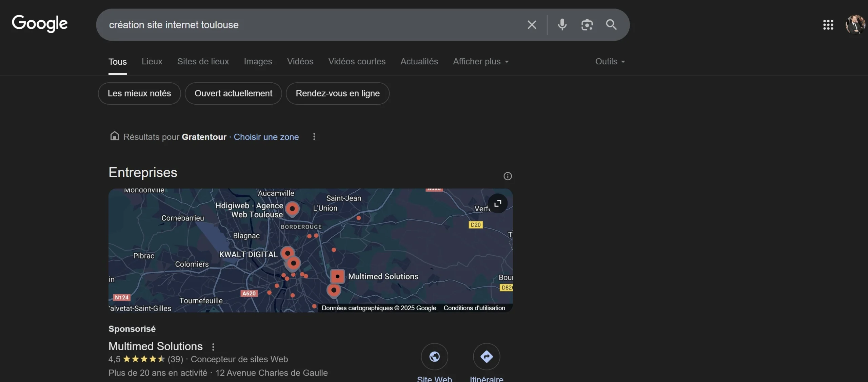Screen dimensions: 868x382
Task: Click the location icon before Résultats pour
Action: [x=115, y=136]
